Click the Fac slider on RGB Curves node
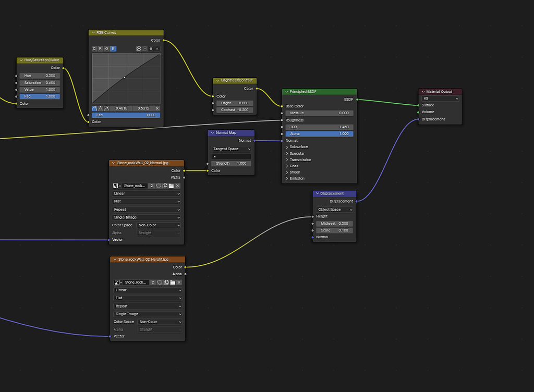The image size is (534, 392). point(125,115)
